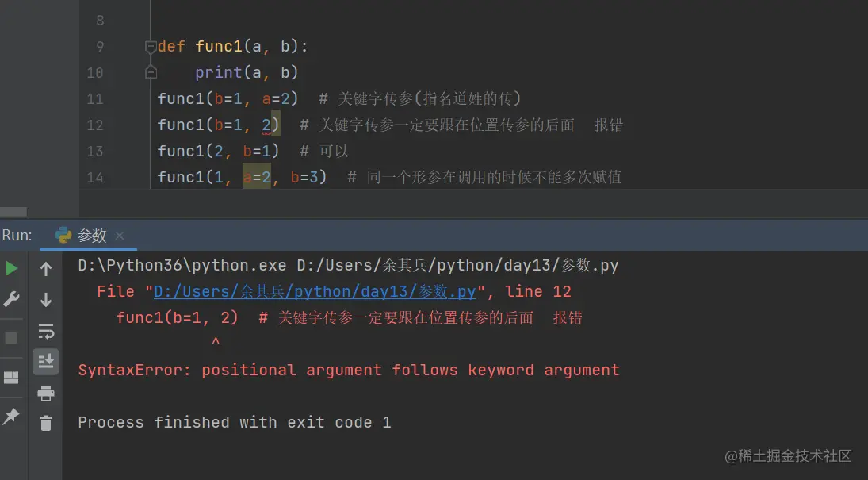Close the 参数 run tab

click(x=119, y=236)
